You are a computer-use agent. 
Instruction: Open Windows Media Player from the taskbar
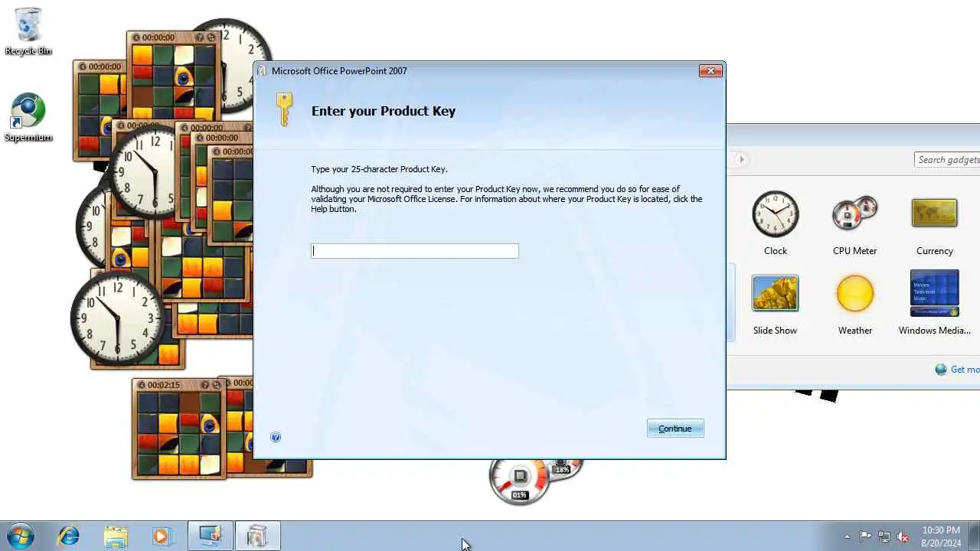[x=162, y=536]
